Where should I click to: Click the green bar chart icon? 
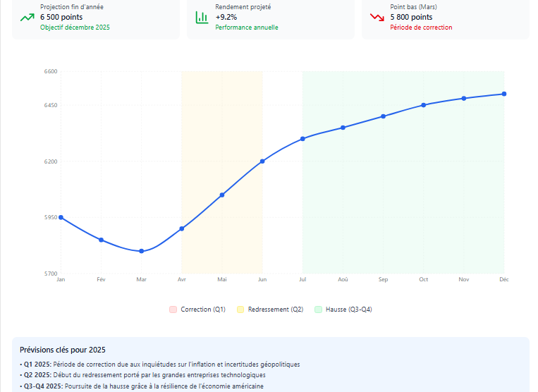tap(202, 18)
